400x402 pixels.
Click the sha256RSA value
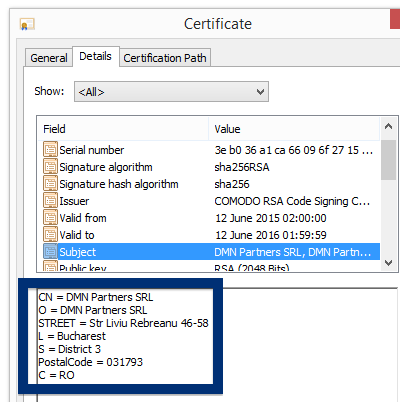point(242,167)
